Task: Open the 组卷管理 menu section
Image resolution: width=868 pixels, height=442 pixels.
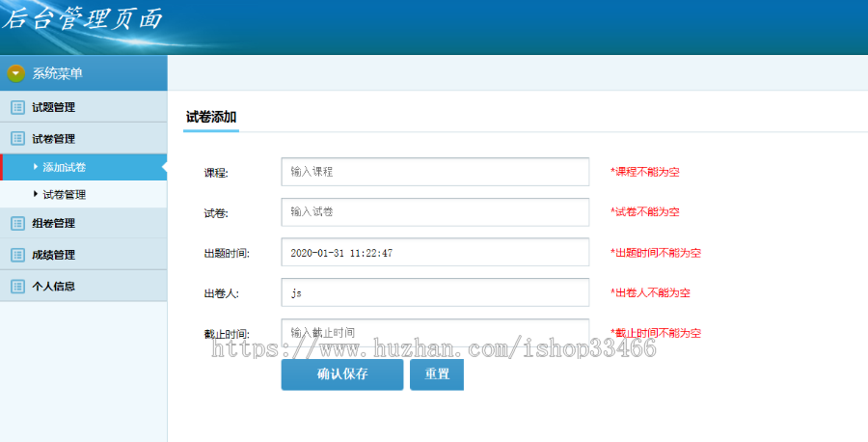Action: 84,223
